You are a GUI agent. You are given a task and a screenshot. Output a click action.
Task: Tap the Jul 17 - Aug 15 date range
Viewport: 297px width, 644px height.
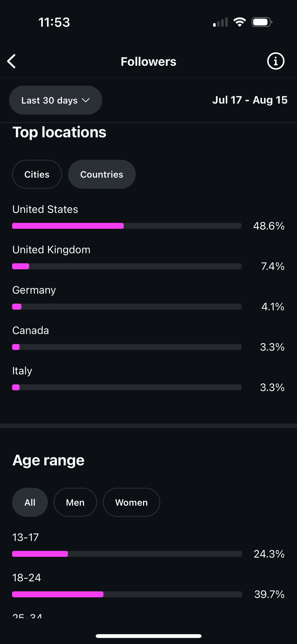(250, 100)
